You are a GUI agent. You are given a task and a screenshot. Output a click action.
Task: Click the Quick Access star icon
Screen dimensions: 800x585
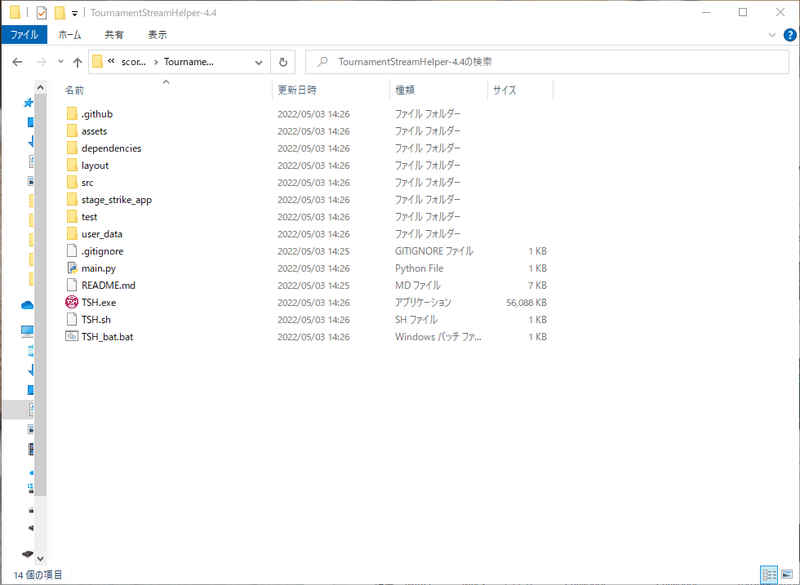point(28,103)
